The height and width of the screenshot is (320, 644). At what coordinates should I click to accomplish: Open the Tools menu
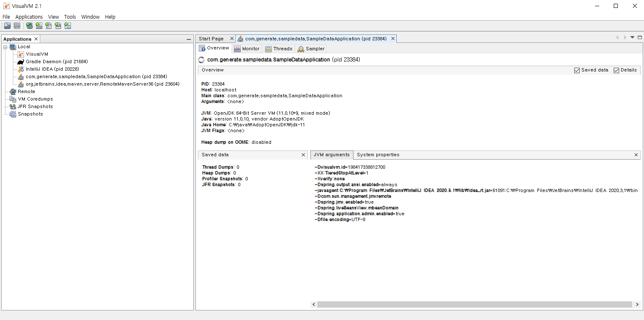(x=70, y=17)
